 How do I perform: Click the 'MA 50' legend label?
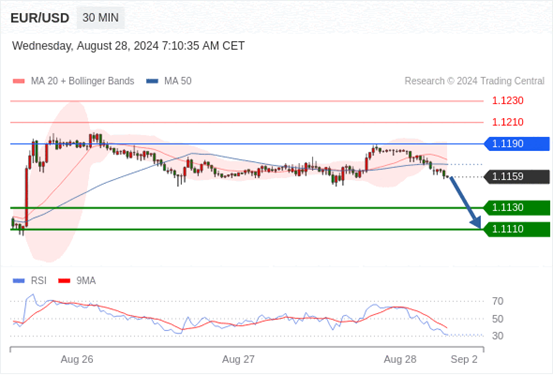(x=178, y=81)
